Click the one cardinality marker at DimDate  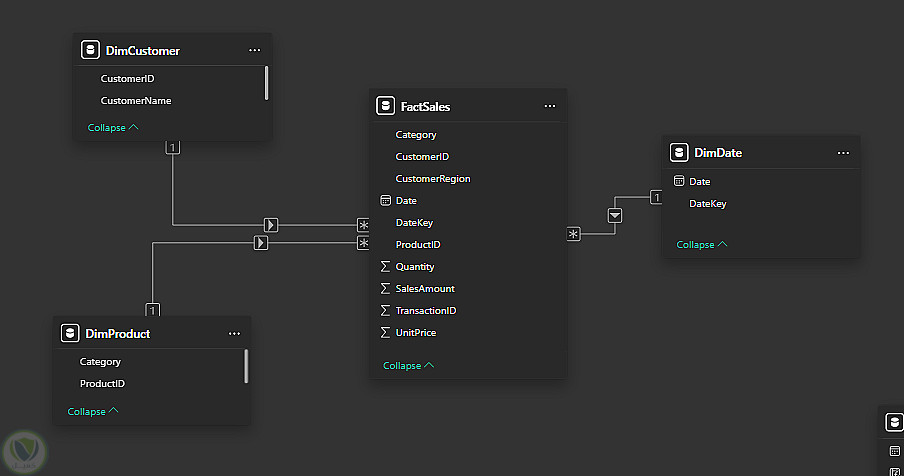coord(656,197)
